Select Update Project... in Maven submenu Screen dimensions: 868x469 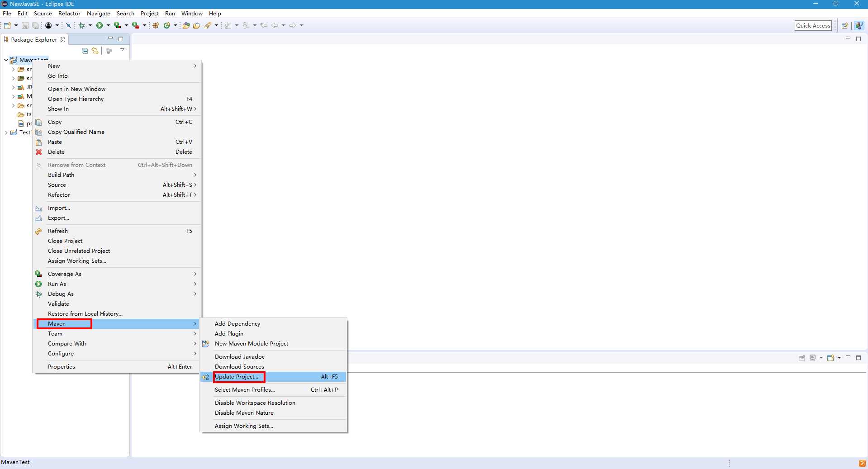pos(273,377)
